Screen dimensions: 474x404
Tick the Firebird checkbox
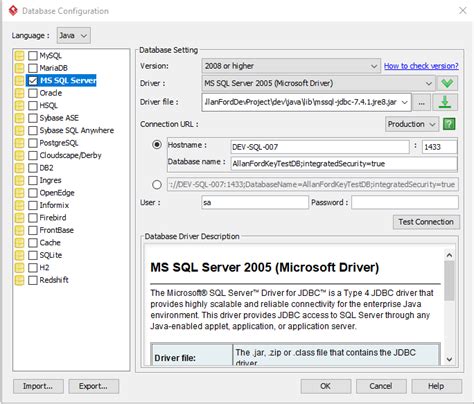coord(33,218)
